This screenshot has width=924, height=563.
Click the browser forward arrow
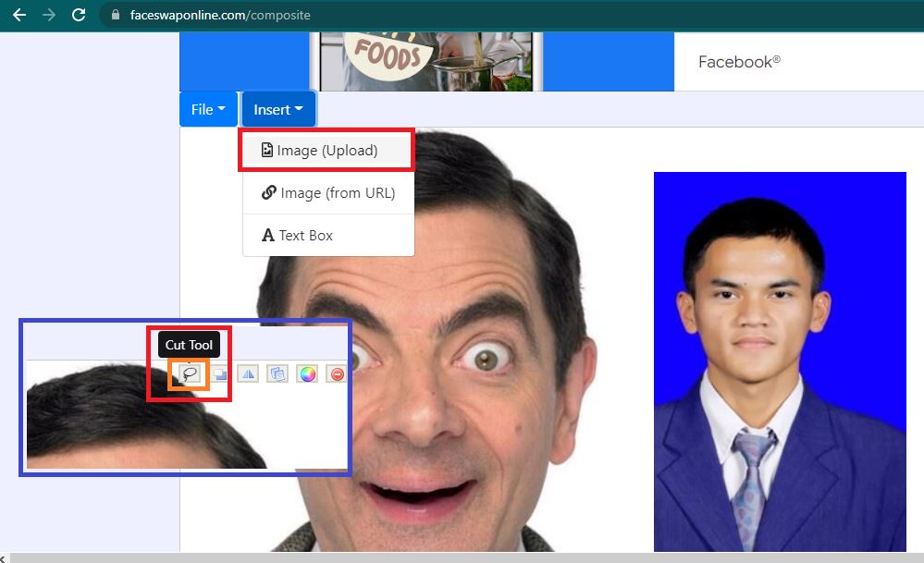[x=49, y=15]
